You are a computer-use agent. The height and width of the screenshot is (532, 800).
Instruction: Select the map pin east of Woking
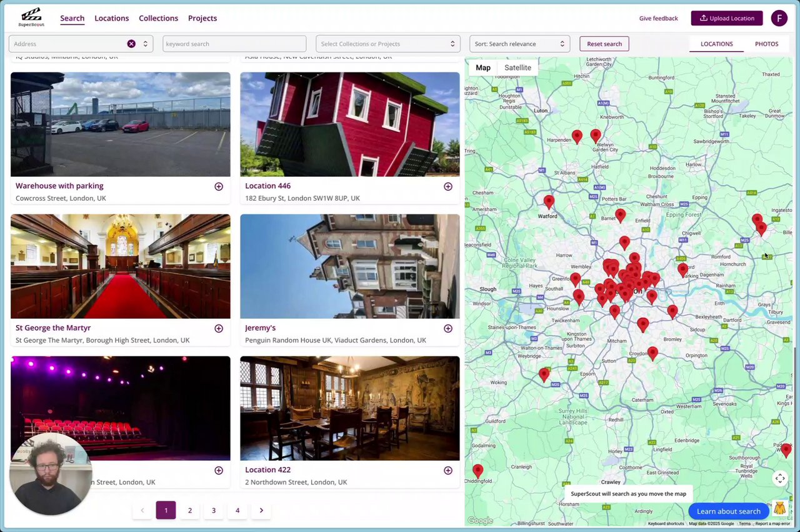click(544, 374)
